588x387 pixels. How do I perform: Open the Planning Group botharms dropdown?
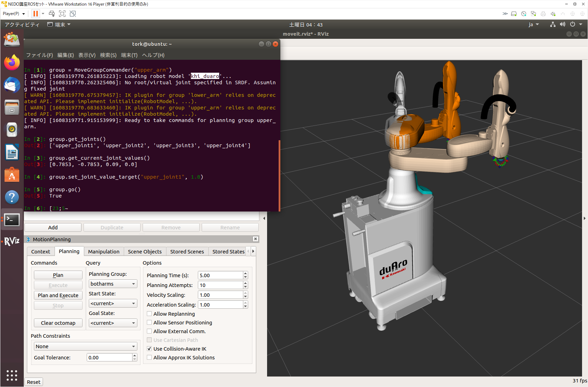[113, 284]
